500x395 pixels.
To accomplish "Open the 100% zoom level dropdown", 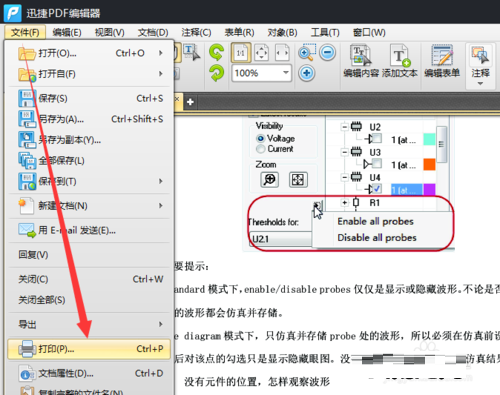I will pyautogui.click(x=286, y=73).
